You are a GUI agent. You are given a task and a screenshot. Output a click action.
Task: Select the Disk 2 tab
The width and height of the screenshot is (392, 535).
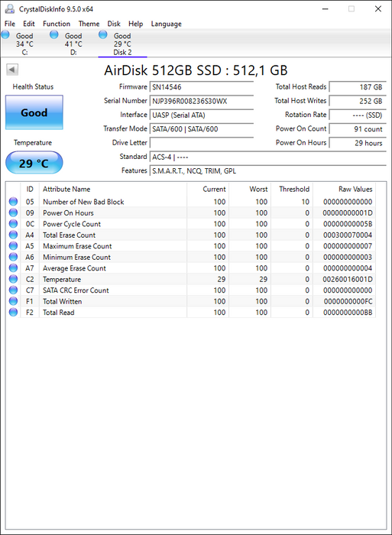click(x=122, y=44)
